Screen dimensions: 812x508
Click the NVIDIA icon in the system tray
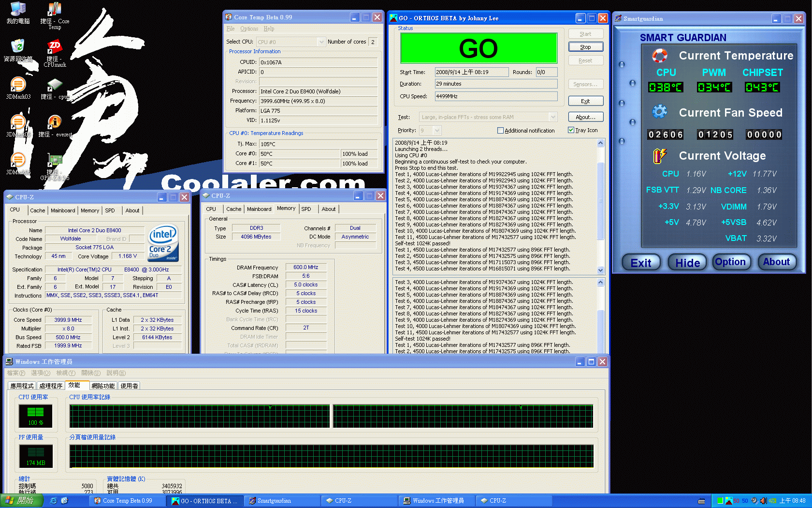772,501
